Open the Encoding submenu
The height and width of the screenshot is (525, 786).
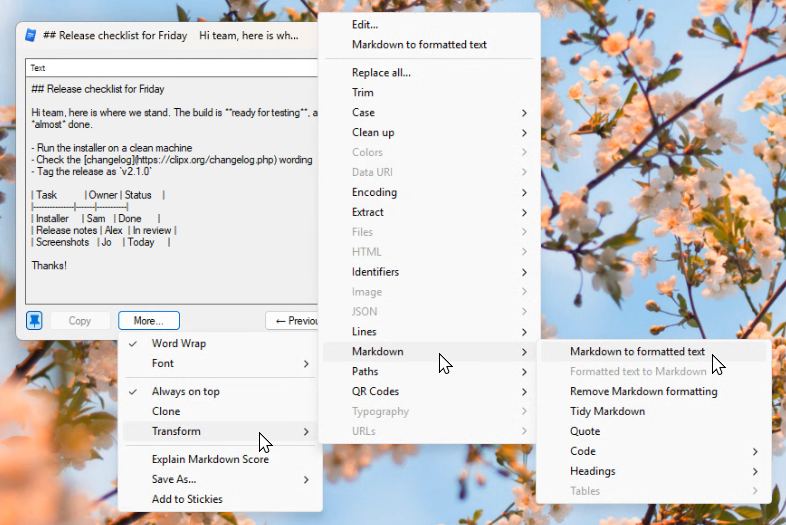click(429, 193)
